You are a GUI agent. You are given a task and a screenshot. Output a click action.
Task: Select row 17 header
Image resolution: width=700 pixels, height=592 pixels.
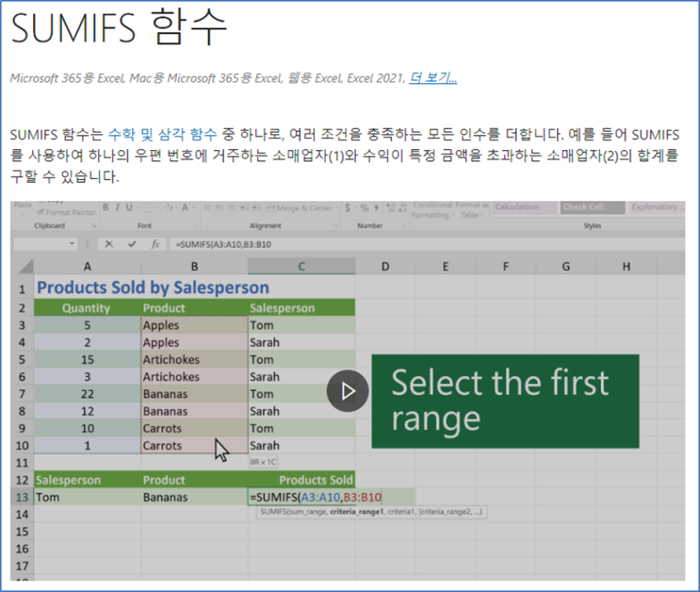pyautogui.click(x=22, y=567)
